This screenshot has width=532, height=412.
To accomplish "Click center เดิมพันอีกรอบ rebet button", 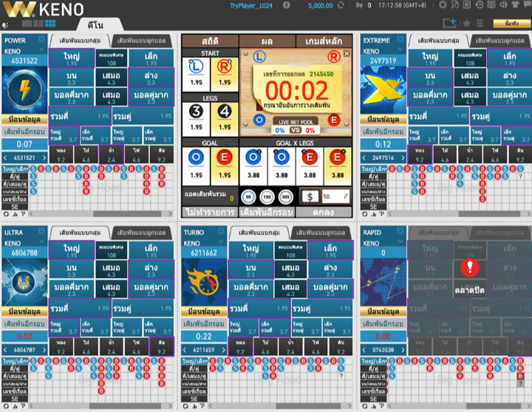I will [x=267, y=212].
